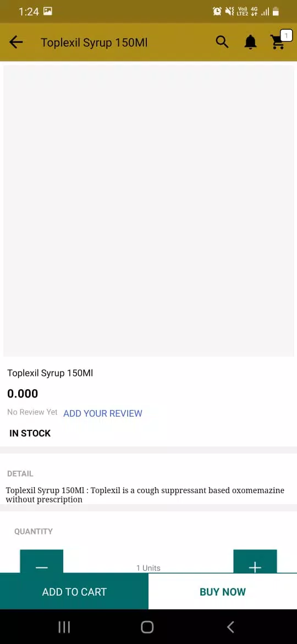Tap the product image placeholder
Screen dimensions: 297x644
coord(148,211)
